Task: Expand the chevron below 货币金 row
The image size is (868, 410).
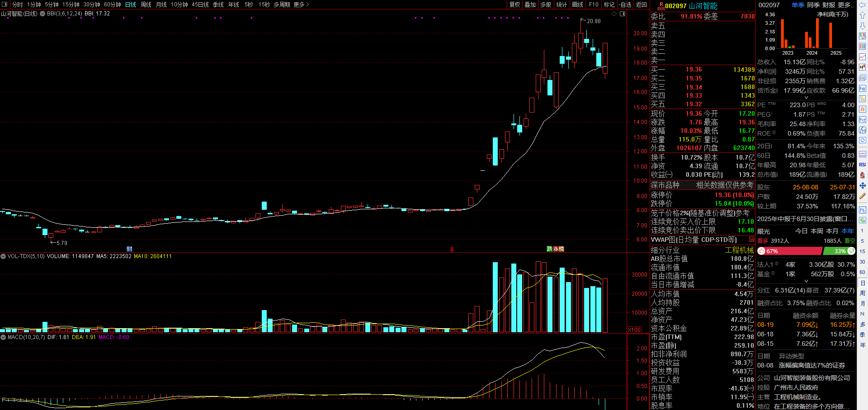Action: point(806,97)
